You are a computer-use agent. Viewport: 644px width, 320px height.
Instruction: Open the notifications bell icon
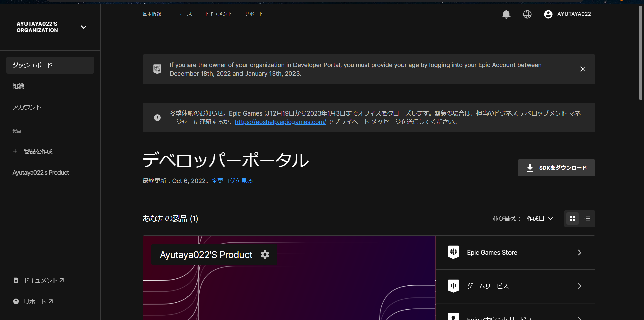coord(506,14)
